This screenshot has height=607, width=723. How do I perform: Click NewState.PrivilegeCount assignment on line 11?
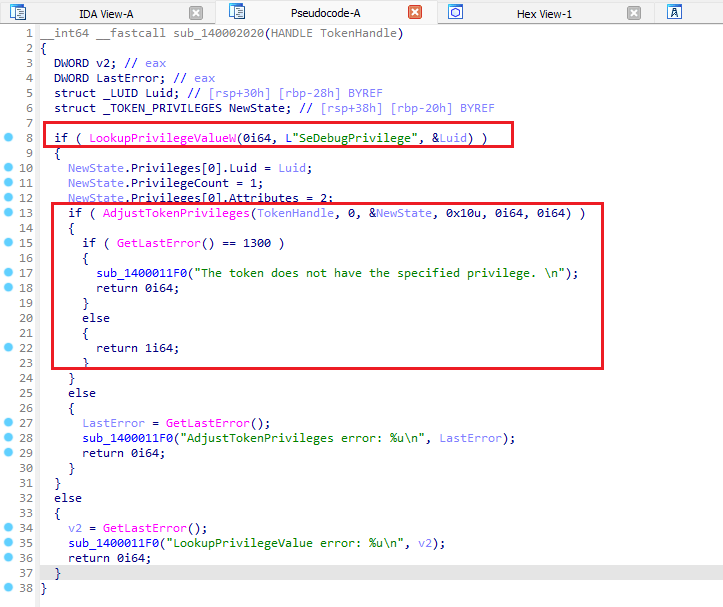tap(165, 183)
